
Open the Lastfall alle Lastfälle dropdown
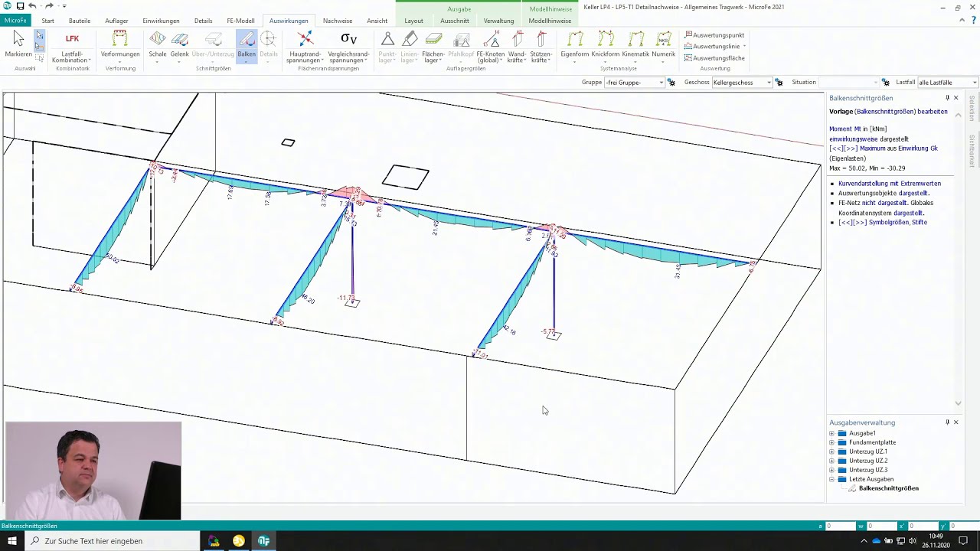point(947,83)
